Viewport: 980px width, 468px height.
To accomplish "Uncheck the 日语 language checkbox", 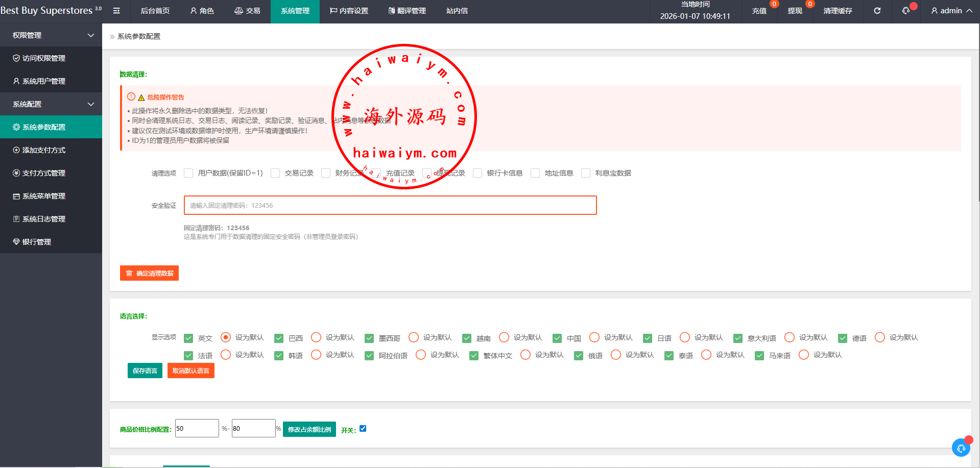I will click(648, 338).
